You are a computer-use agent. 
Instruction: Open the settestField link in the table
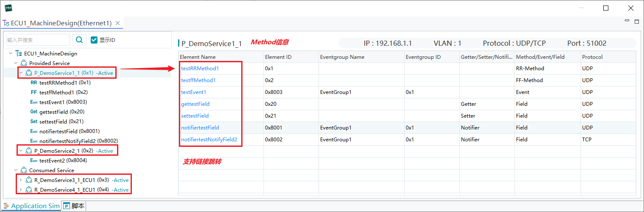point(195,116)
